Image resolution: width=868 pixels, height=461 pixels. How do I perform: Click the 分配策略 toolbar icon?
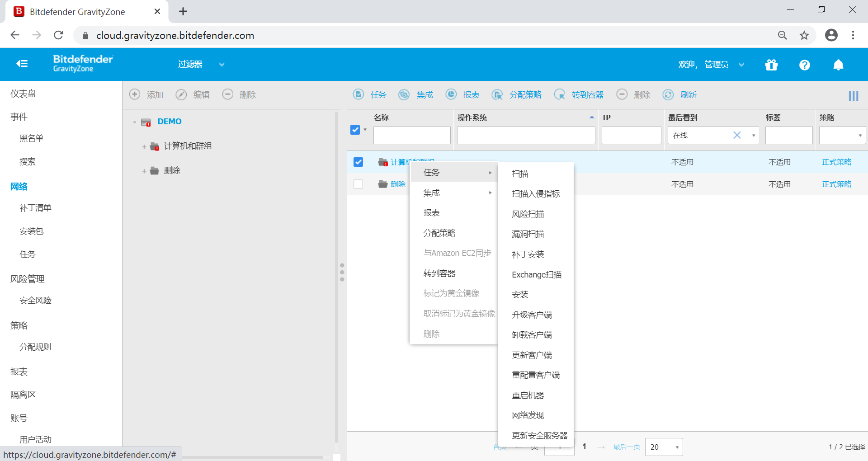497,94
